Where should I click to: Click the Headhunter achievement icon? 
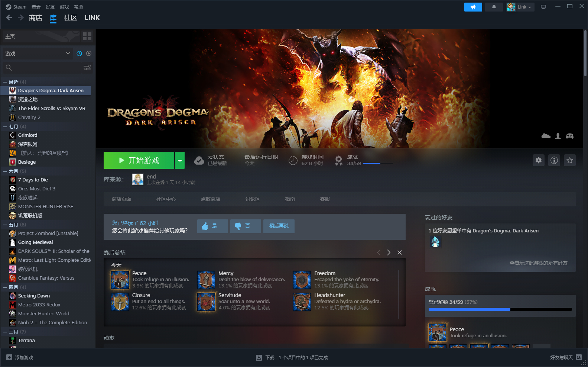[302, 302]
